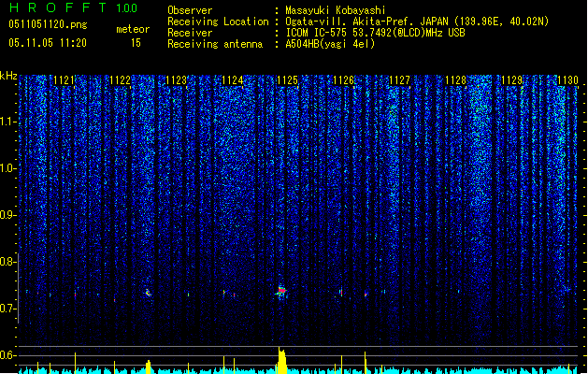Click the observer name Masayuki Kobayashi
The image size is (588, 374).
point(336,10)
